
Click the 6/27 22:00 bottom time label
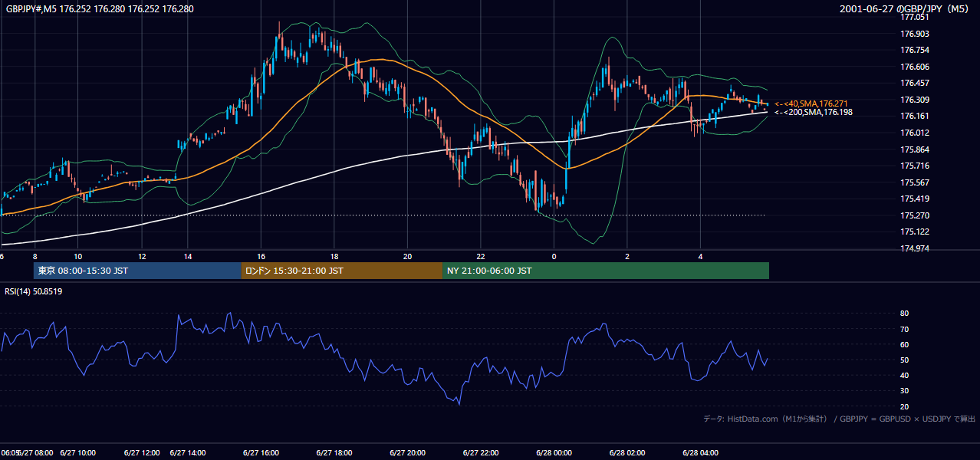pos(480,453)
